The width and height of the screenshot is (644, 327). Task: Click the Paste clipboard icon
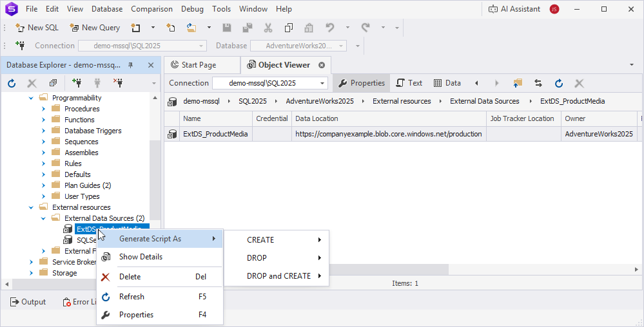point(309,28)
